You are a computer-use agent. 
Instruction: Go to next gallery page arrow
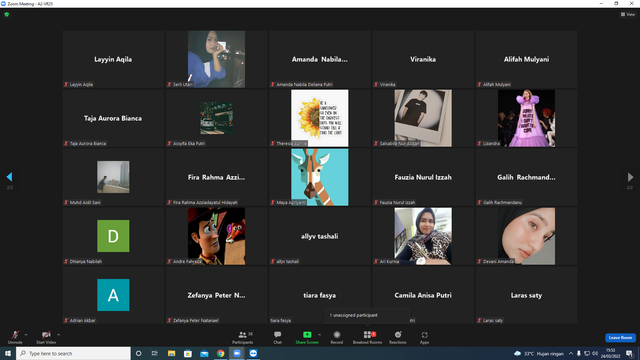(x=630, y=177)
